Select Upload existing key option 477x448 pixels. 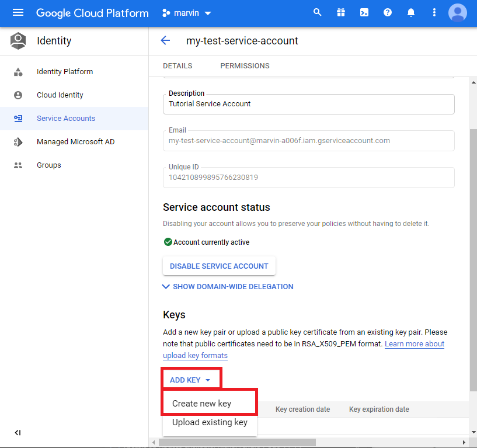(x=210, y=422)
